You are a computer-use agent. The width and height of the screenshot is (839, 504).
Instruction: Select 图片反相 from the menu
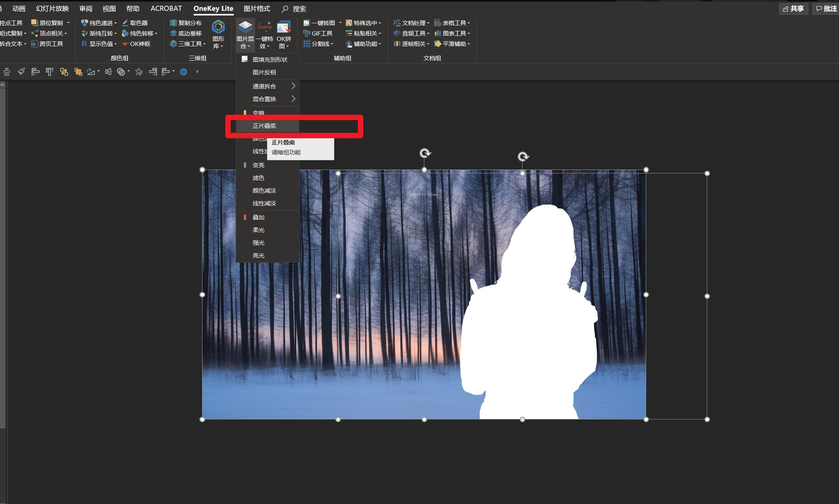click(264, 72)
